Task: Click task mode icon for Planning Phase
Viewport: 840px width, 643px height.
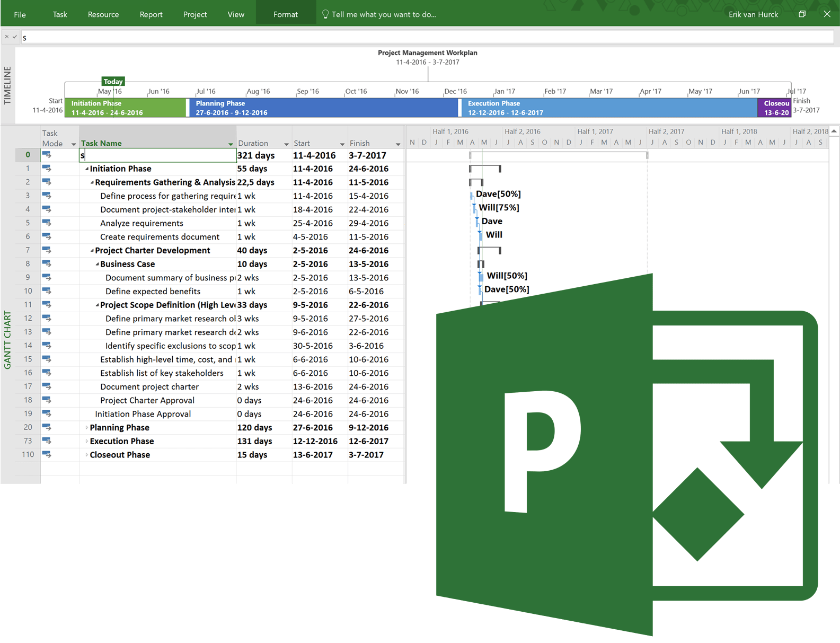Action: [x=47, y=427]
